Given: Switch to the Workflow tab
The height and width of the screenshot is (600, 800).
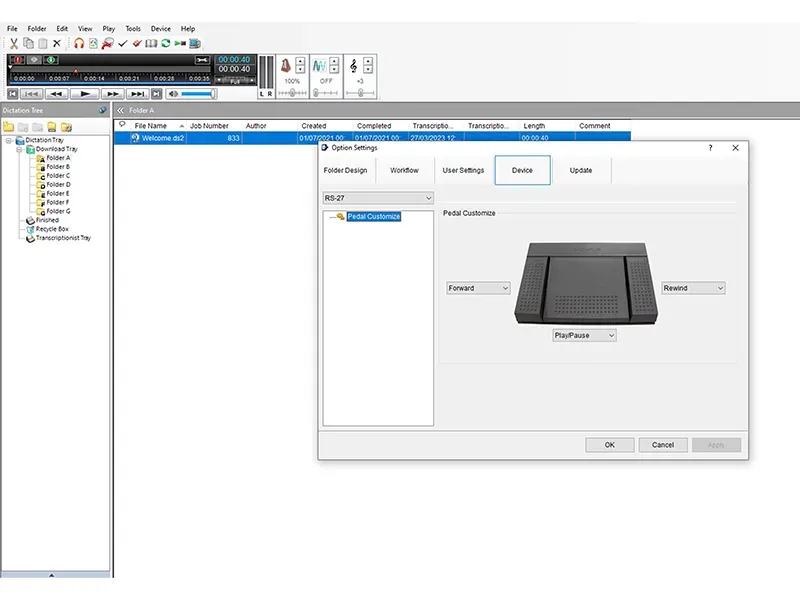Looking at the screenshot, I should (404, 170).
